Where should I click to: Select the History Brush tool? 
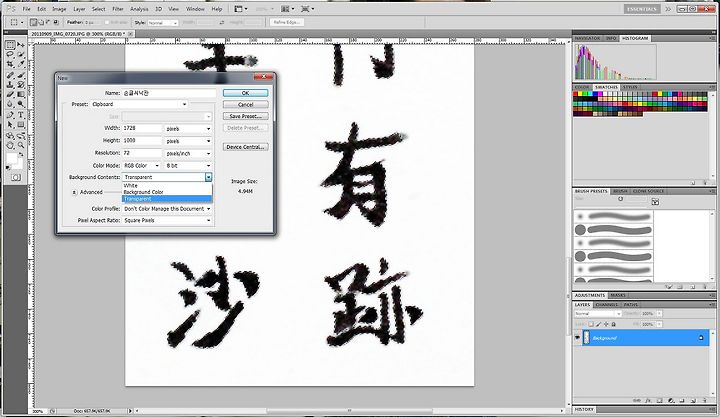(x=21, y=85)
